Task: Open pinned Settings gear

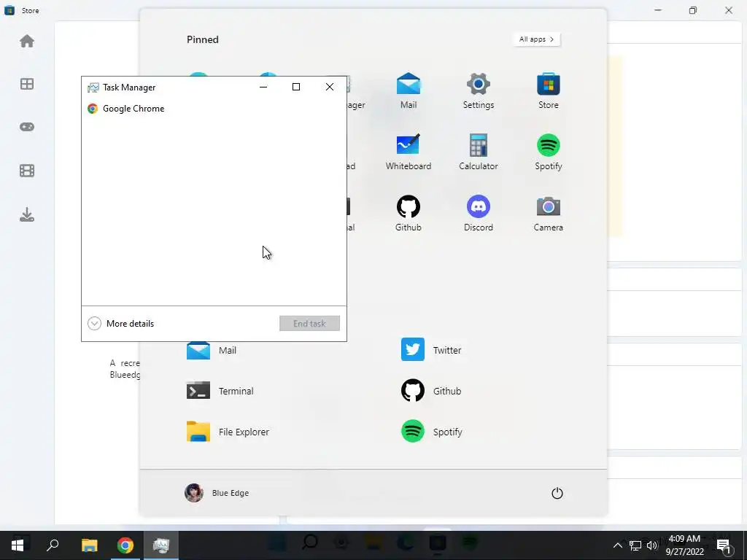Action: [479, 91]
